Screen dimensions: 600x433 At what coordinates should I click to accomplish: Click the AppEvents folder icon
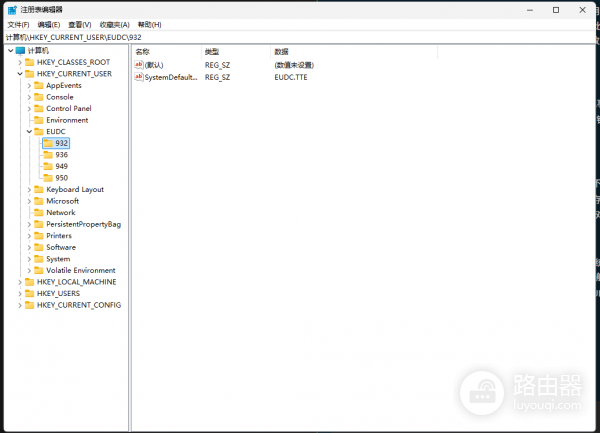39,85
